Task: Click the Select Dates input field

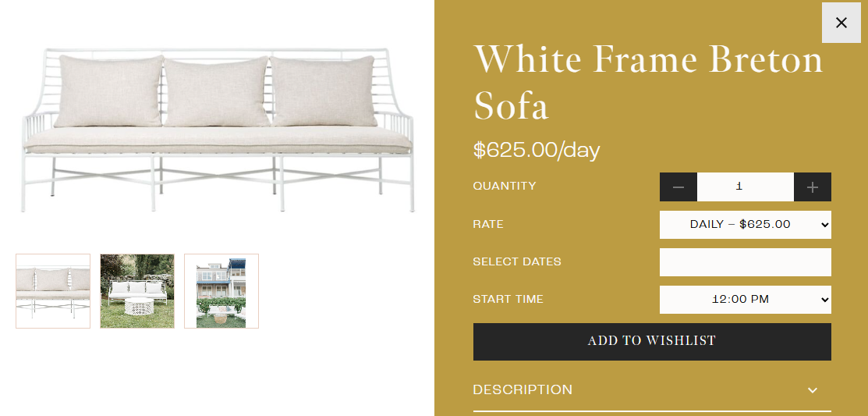Action: point(746,262)
